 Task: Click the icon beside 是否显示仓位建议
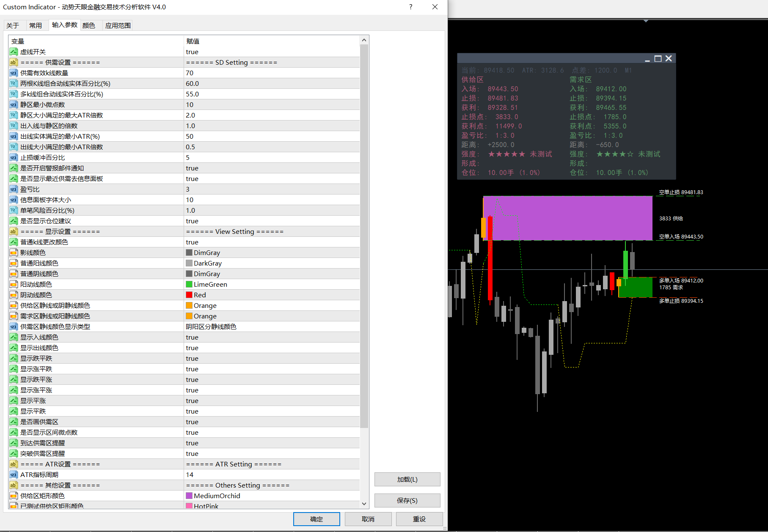(x=14, y=221)
